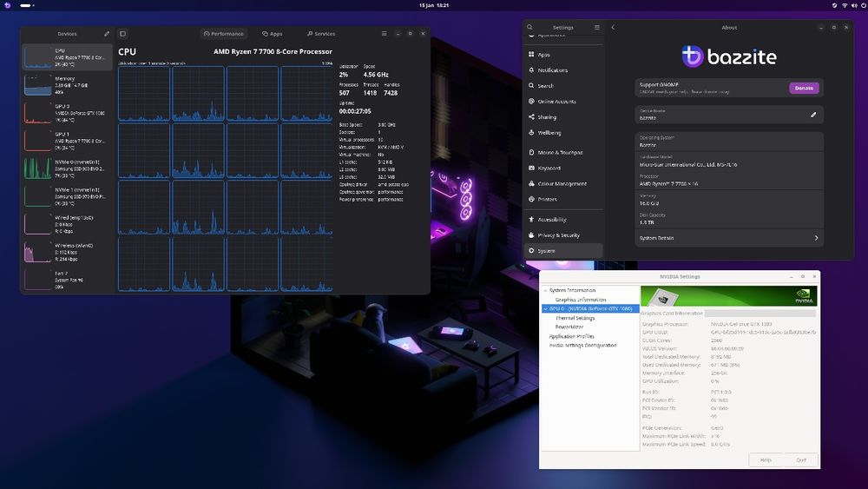The width and height of the screenshot is (868, 489).
Task: Click the Device Name field
Action: click(x=729, y=115)
